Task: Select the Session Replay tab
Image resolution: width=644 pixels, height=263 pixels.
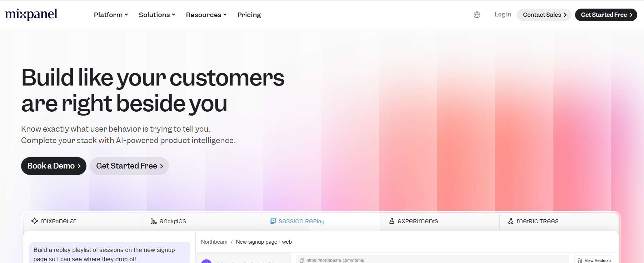Action: tap(321, 221)
